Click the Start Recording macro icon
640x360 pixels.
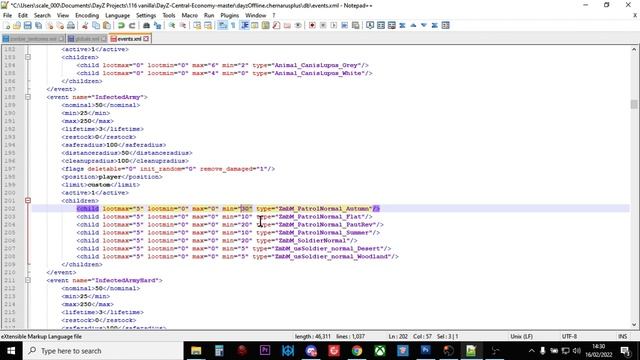(312, 25)
